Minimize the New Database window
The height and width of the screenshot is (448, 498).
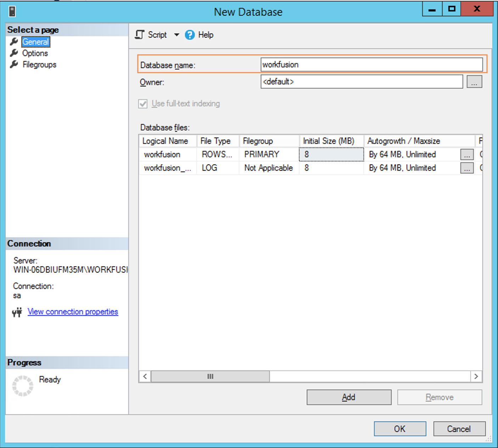[432, 9]
